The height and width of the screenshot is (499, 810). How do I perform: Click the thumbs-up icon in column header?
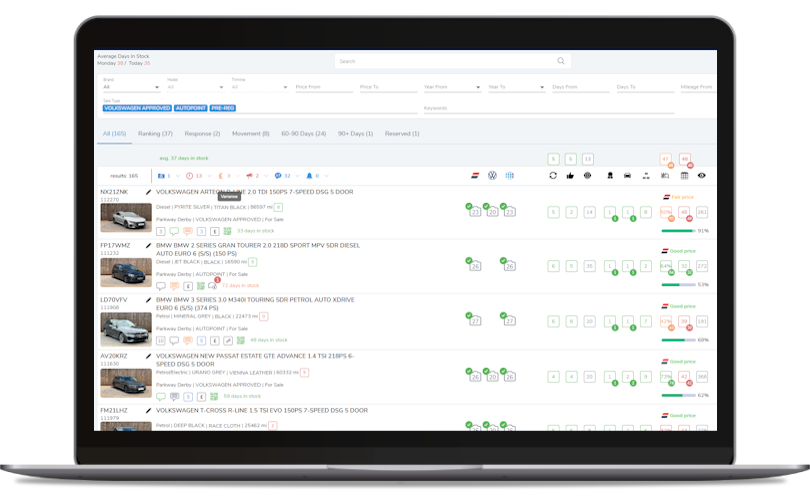pos(570,176)
